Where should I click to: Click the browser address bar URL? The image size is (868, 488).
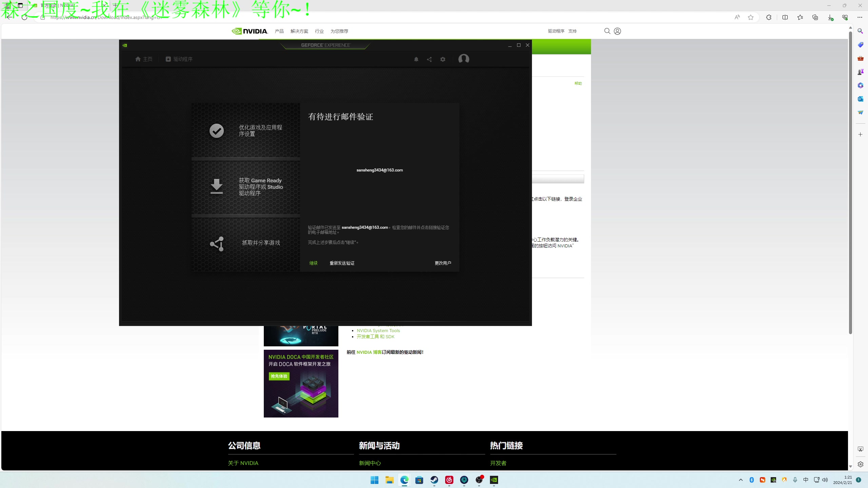click(x=106, y=17)
